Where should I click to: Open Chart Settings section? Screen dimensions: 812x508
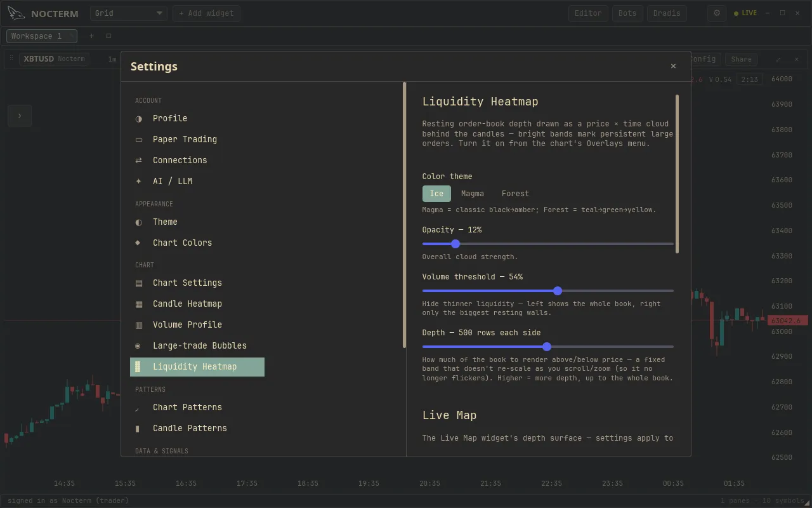[197, 283]
